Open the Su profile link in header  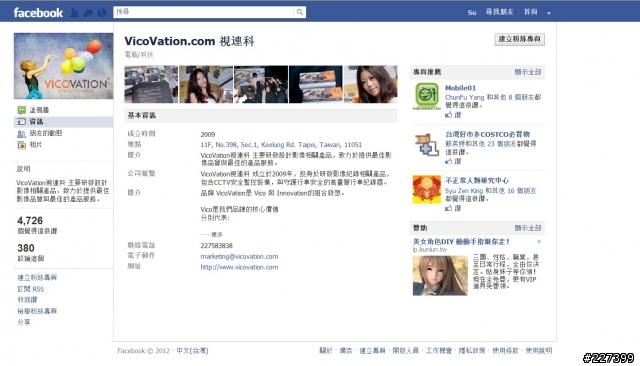click(x=472, y=13)
